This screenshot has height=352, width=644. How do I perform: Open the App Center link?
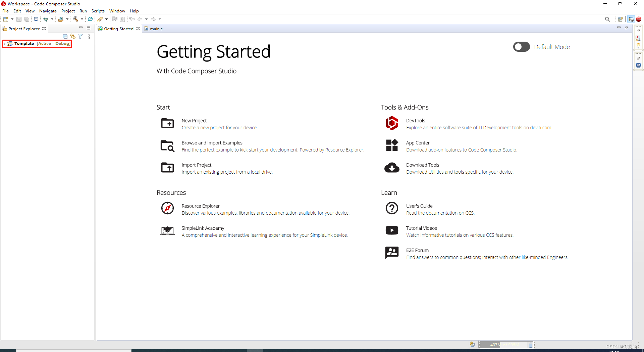(x=418, y=143)
